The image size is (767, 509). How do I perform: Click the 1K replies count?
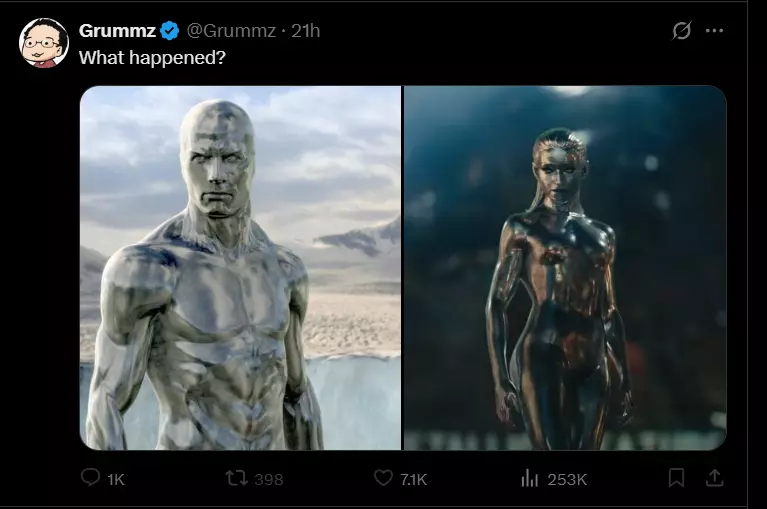point(116,479)
